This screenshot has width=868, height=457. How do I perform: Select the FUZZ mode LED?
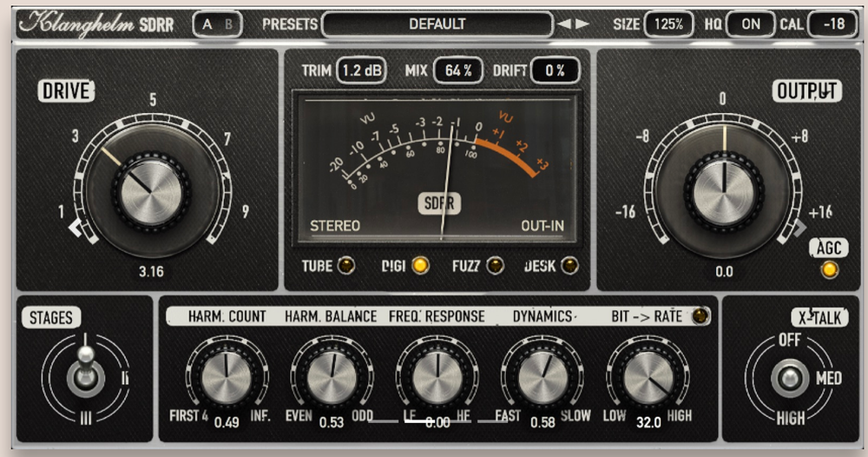coord(495,266)
